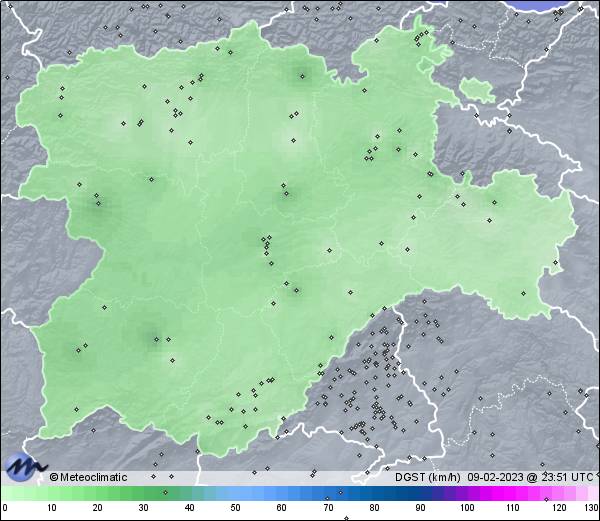Click the 23:51 UTC timestamp
This screenshot has width=600, height=521.
point(565,477)
